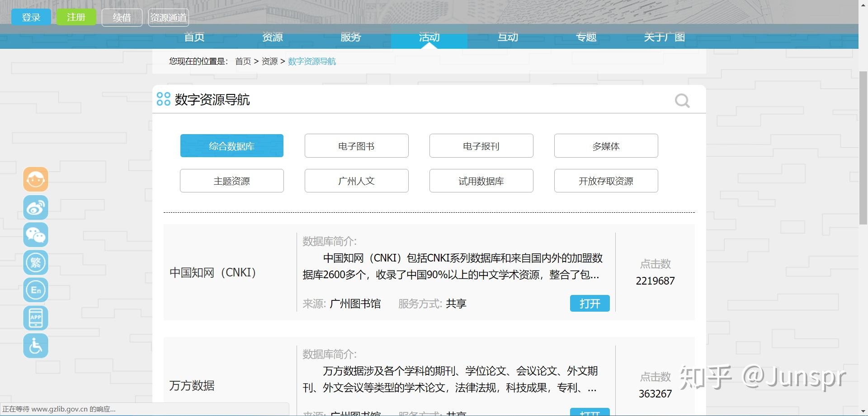Select the 主题资源 category tab
The height and width of the screenshot is (416, 868).
[232, 181]
